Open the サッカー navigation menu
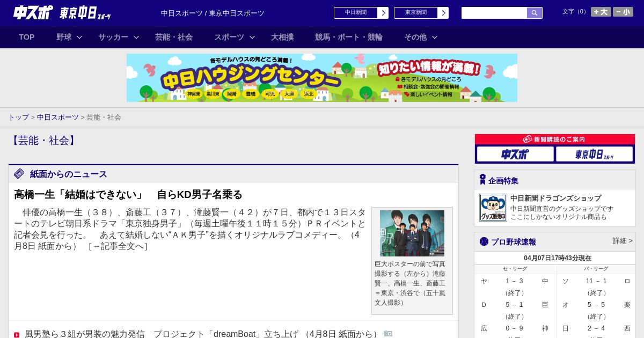Viewport: 644px width, 338px height. (x=113, y=37)
